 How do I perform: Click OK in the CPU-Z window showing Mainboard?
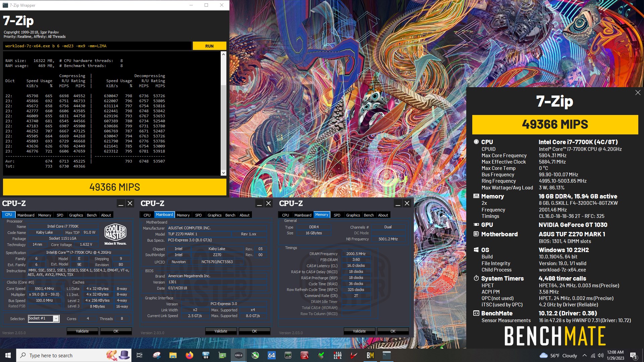254,331
